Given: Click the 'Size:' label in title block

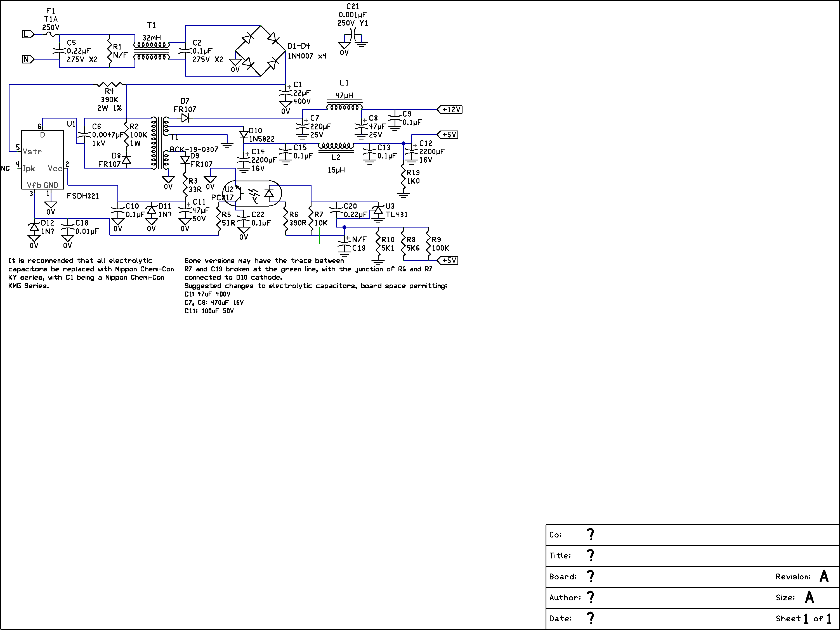Looking at the screenshot, I should point(785,597).
